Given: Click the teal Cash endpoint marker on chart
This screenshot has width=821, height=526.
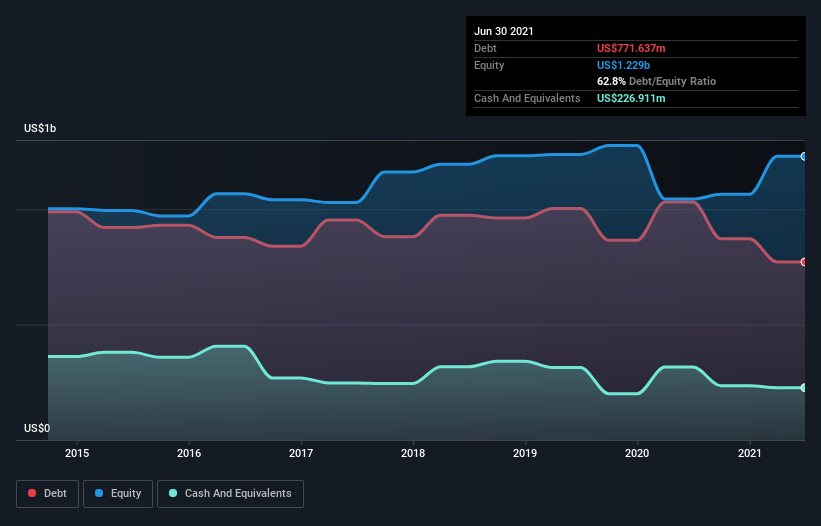Looking at the screenshot, I should click(x=804, y=388).
